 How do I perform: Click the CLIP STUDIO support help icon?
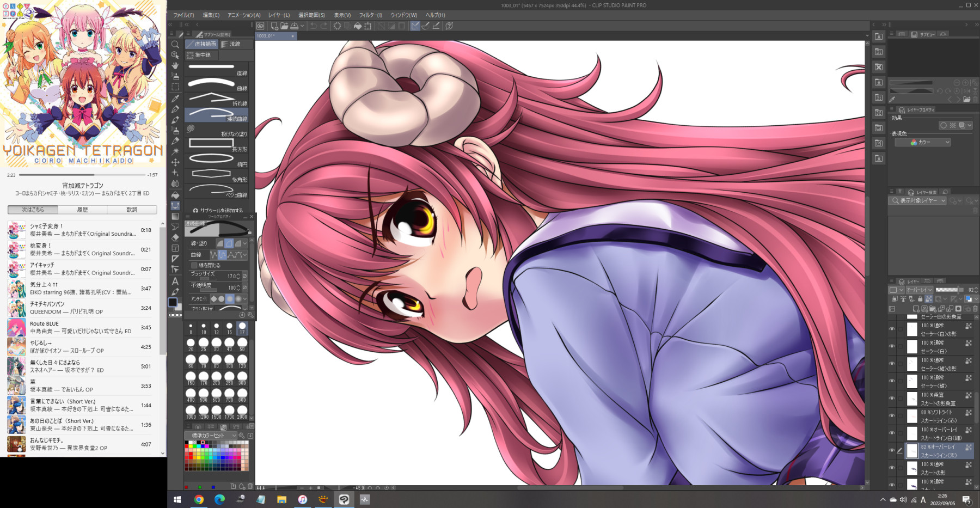coord(449,26)
